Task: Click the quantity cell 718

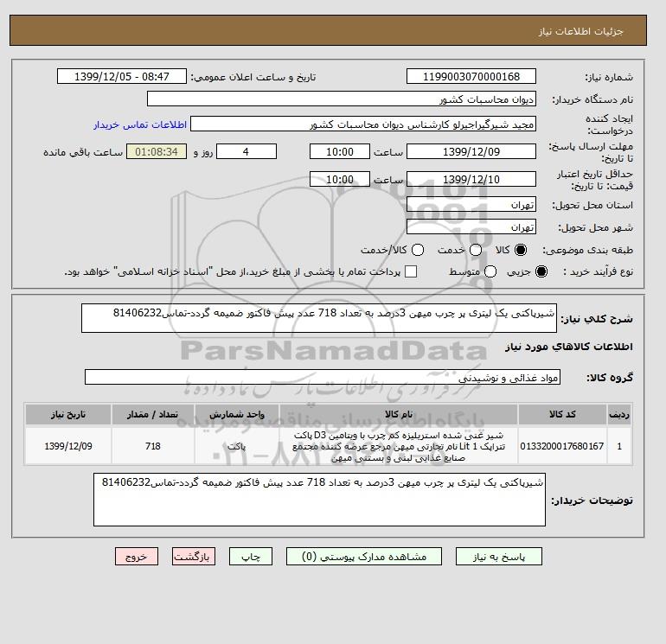Action: [152, 446]
